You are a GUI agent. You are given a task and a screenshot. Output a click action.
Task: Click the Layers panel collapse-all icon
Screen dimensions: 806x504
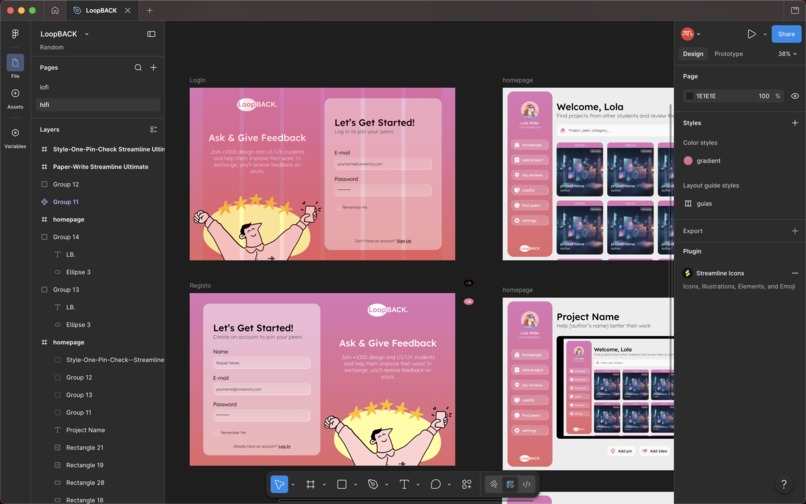click(153, 130)
